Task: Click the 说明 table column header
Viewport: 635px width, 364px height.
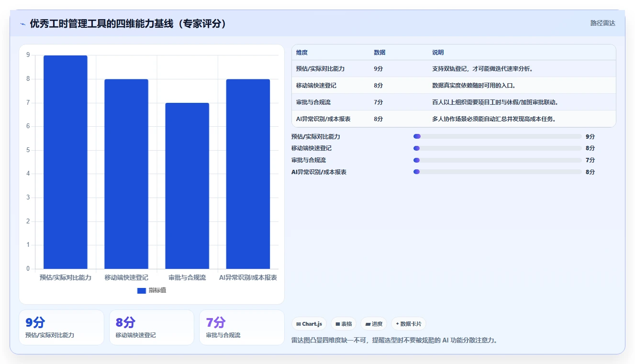Action: (x=438, y=53)
